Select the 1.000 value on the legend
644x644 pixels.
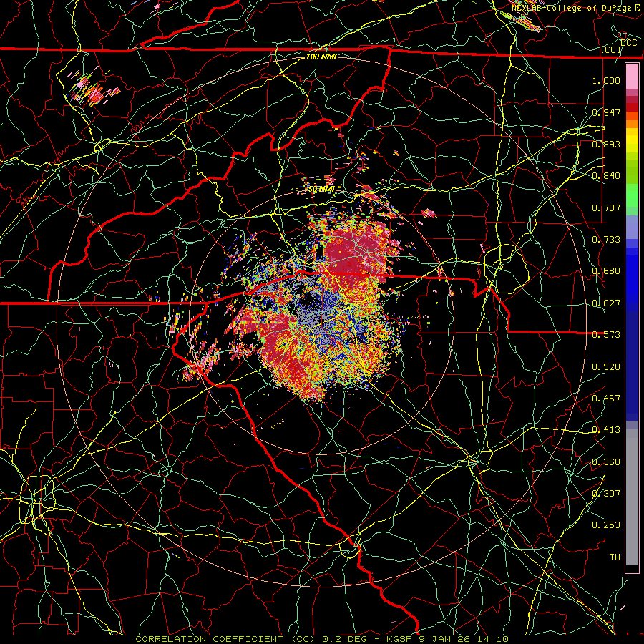(606, 80)
